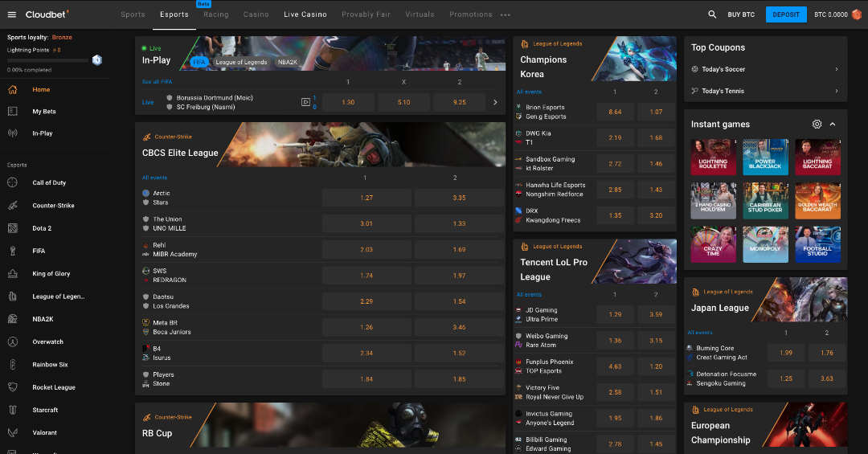Open All events for CBCS Elite League
Screen dimensions: 868x454
point(154,178)
